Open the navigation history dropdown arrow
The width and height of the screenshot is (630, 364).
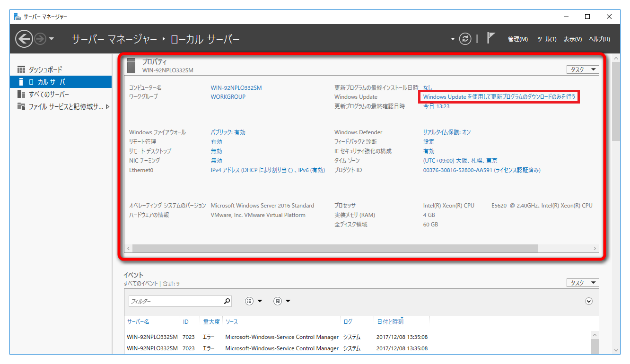pyautogui.click(x=52, y=39)
